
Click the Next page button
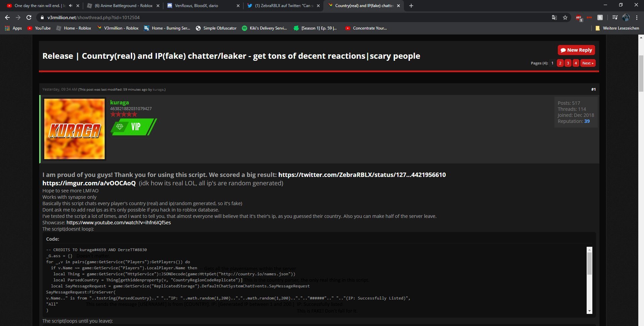588,63
